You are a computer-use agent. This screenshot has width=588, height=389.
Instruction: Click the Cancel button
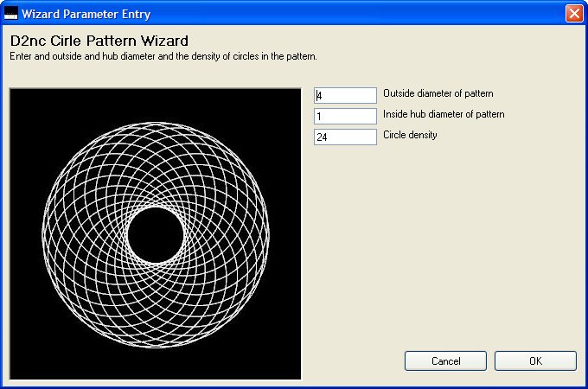coord(445,360)
